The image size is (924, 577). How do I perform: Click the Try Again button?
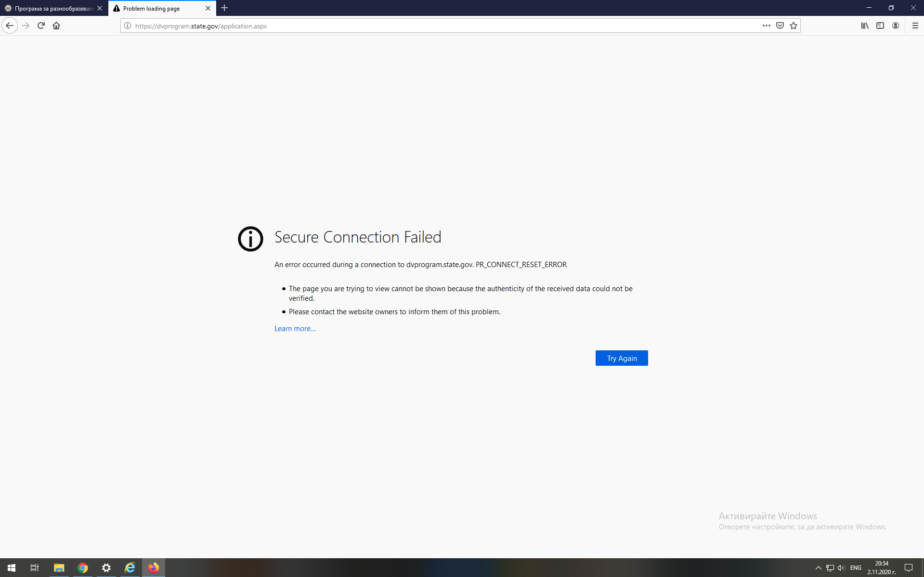point(621,358)
